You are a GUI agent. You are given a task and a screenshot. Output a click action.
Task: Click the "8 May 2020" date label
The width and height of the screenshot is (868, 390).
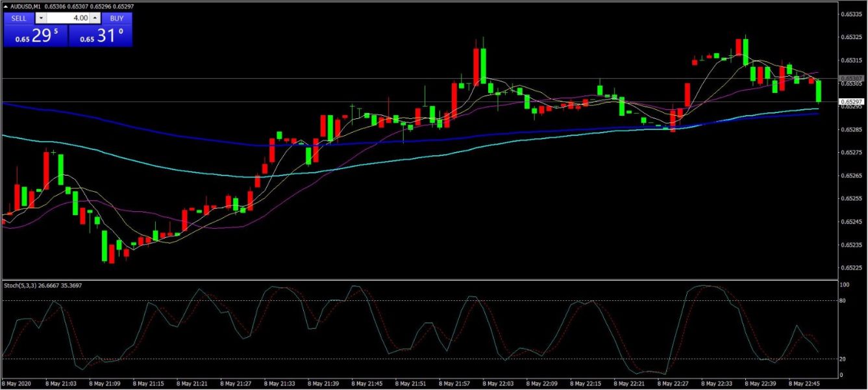click(x=18, y=383)
